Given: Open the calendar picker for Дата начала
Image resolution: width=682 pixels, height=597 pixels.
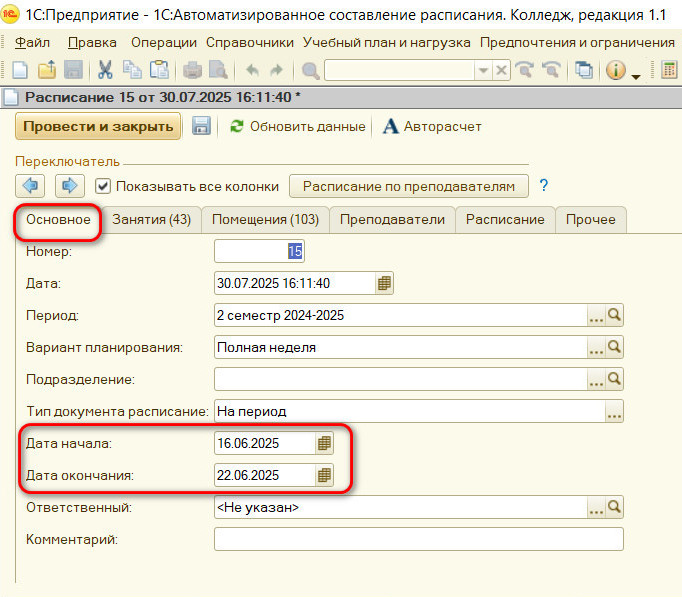Looking at the screenshot, I should [x=324, y=443].
